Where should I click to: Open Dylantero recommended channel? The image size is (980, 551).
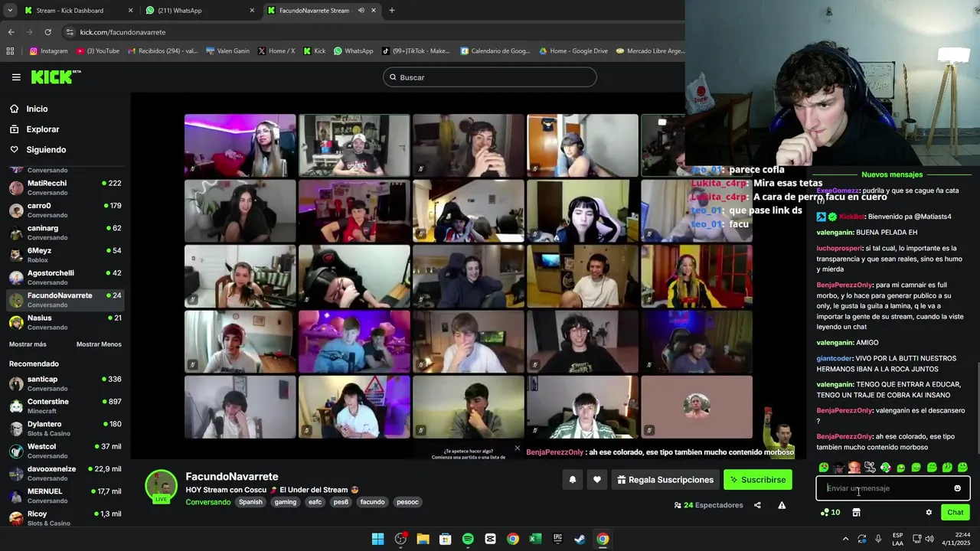[65, 429]
